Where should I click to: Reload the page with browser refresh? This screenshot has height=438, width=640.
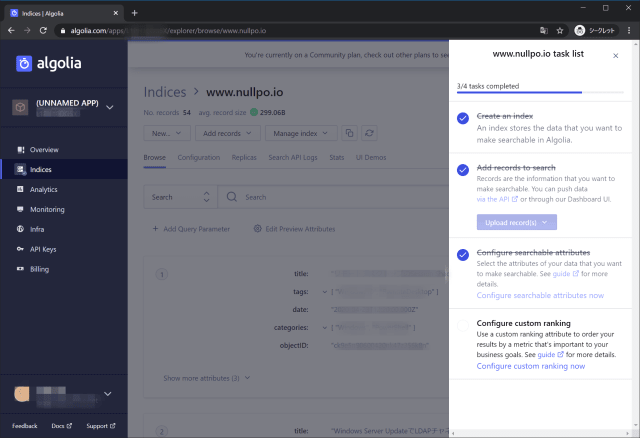pos(43,30)
